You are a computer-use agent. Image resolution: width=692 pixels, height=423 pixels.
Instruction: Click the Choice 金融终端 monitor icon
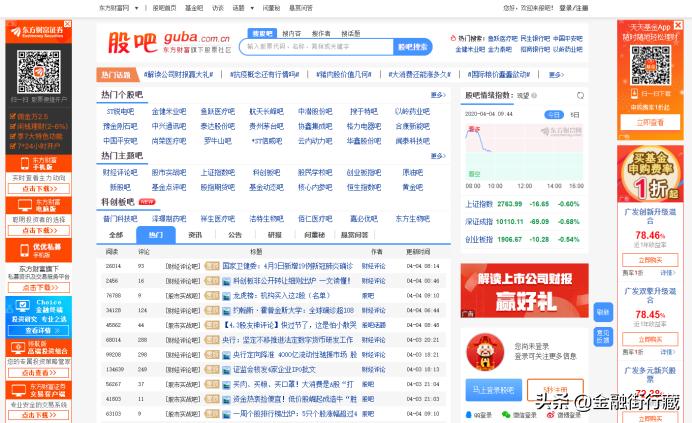pos(23,306)
